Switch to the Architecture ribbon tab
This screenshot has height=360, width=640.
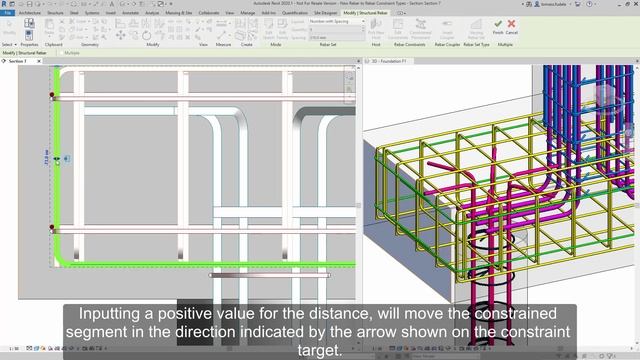[30, 13]
